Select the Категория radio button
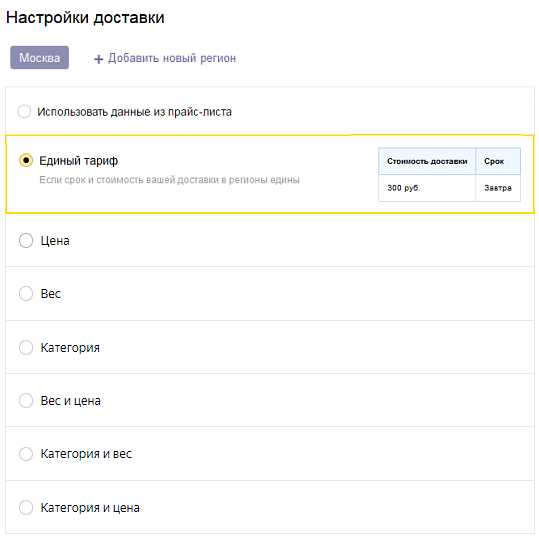Screen dimensions: 539x540 26,347
